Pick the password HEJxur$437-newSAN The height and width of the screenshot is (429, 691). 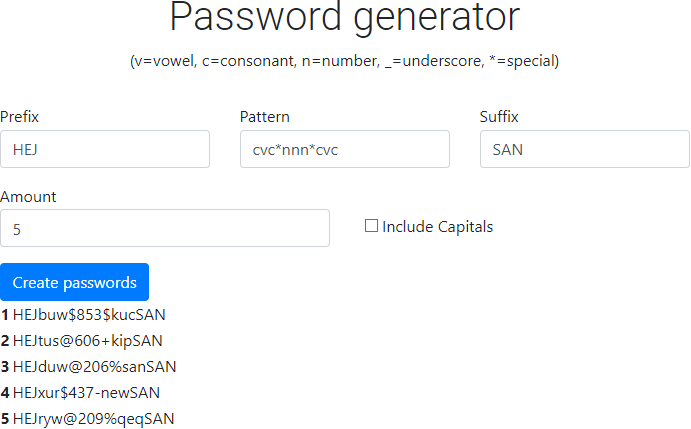click(86, 393)
